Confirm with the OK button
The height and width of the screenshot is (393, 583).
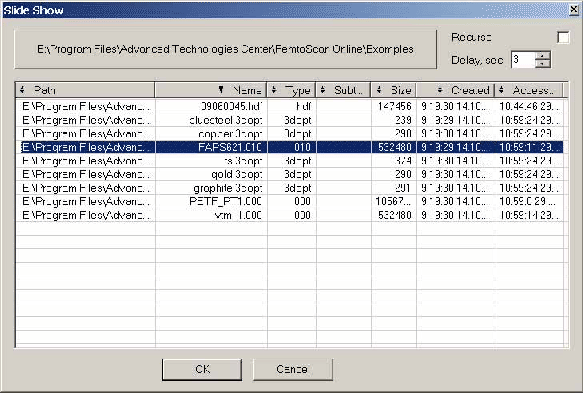[202, 369]
